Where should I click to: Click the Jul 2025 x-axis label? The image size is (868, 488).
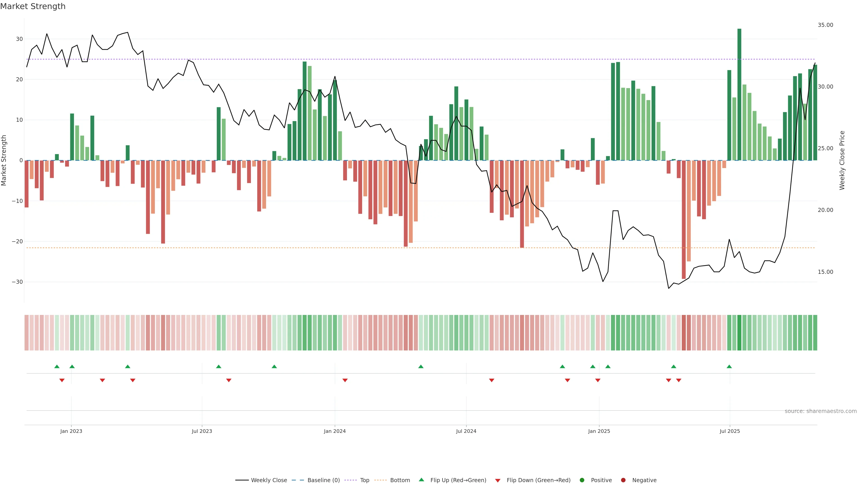coord(729,431)
